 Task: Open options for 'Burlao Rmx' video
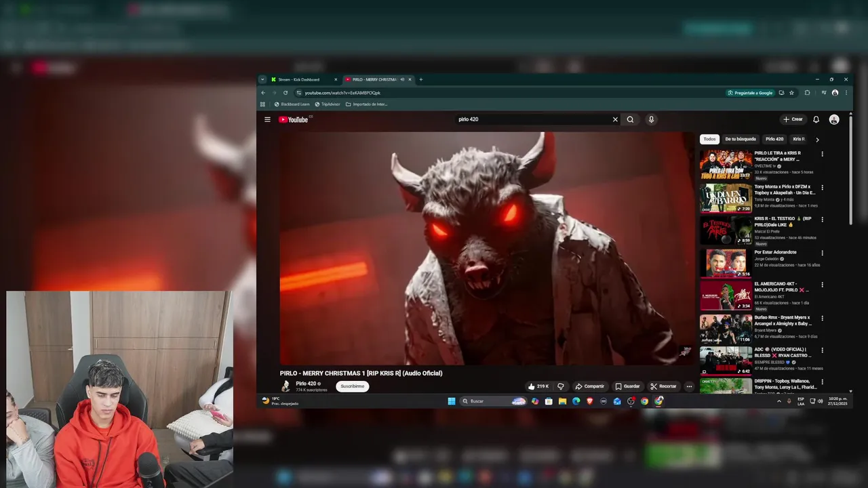pos(822,317)
